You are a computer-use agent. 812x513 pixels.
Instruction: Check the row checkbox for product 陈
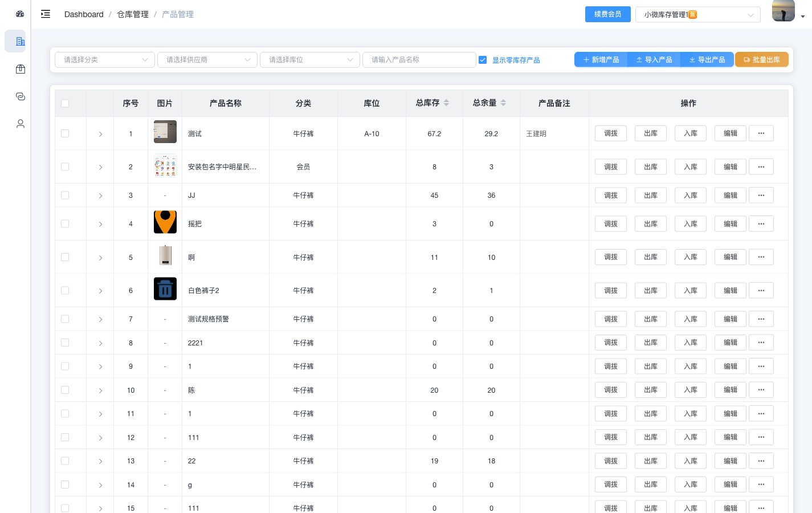pos(65,390)
